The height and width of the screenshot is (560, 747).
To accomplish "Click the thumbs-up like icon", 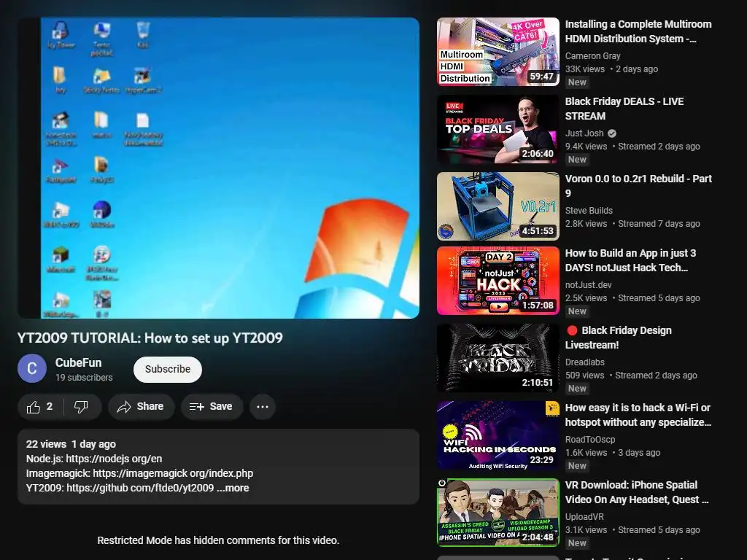I will click(34, 407).
